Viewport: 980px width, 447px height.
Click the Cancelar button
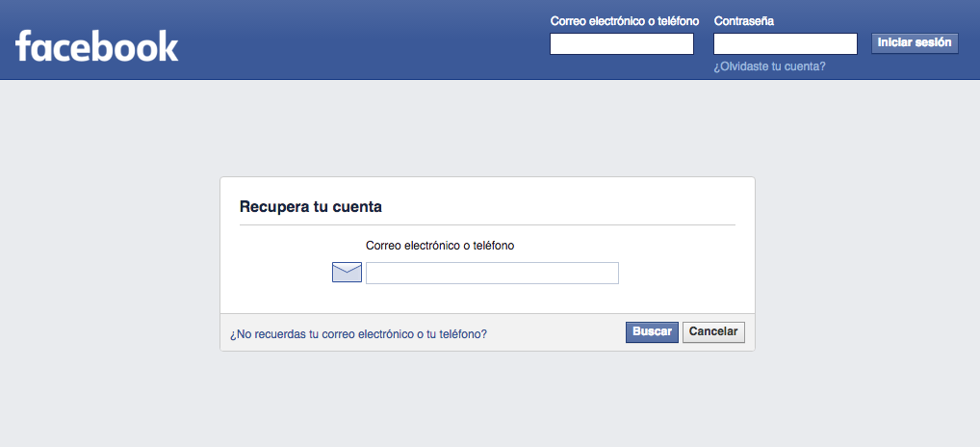(x=713, y=332)
